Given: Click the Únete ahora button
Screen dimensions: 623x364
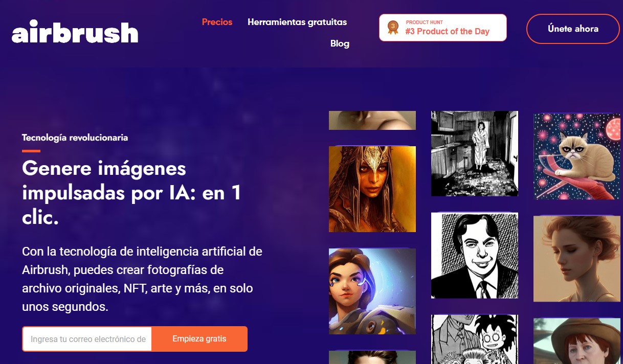Looking at the screenshot, I should point(573,29).
